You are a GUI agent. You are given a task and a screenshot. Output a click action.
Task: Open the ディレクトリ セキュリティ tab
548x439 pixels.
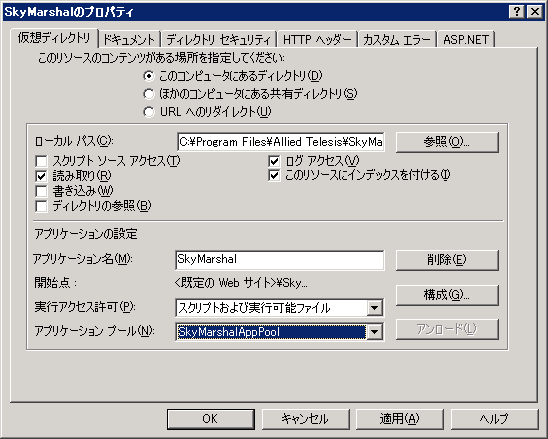[x=219, y=39]
